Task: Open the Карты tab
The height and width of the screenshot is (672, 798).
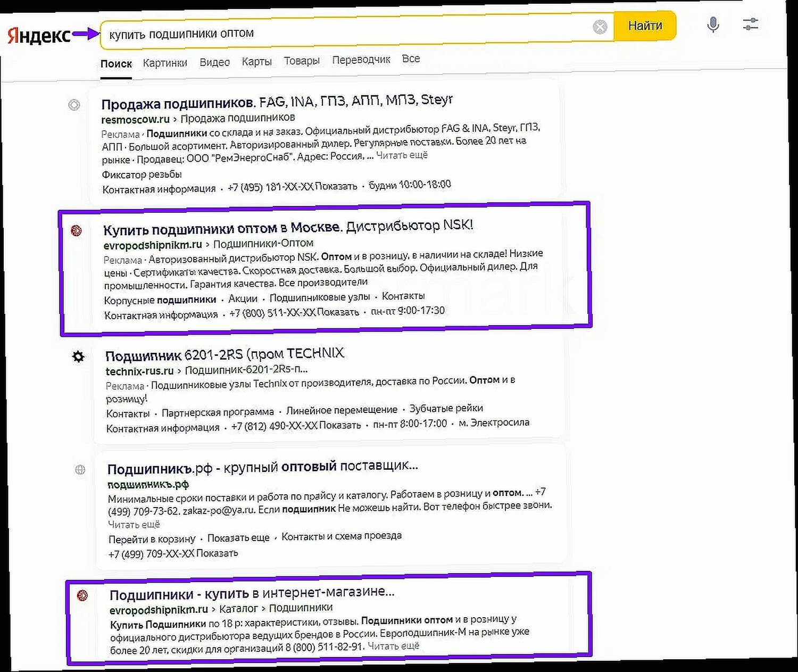Action: [x=256, y=62]
